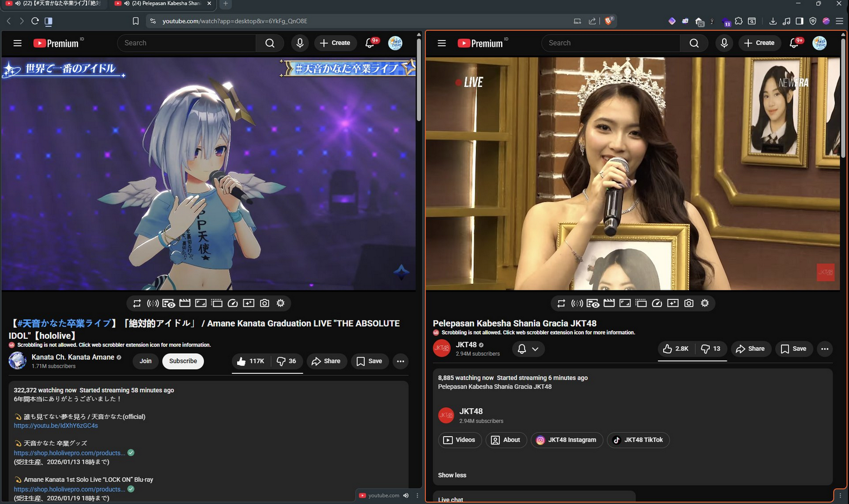Viewport: 849px width, 504px height.
Task: Open the account avatar menu in the right pane
Action: coord(819,43)
